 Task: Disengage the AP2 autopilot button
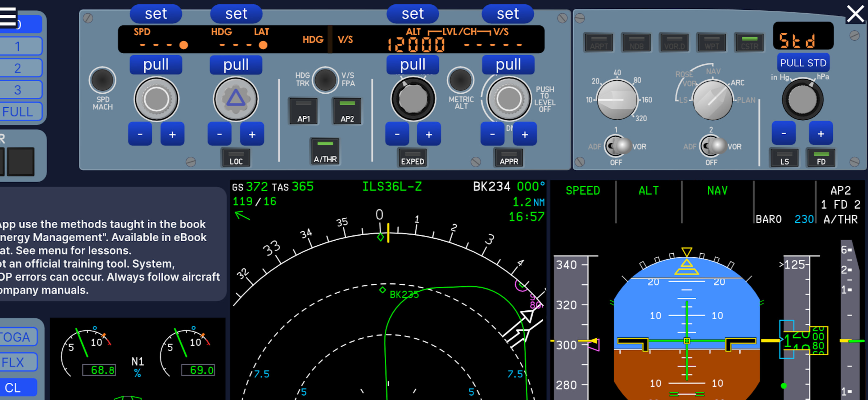(x=347, y=111)
